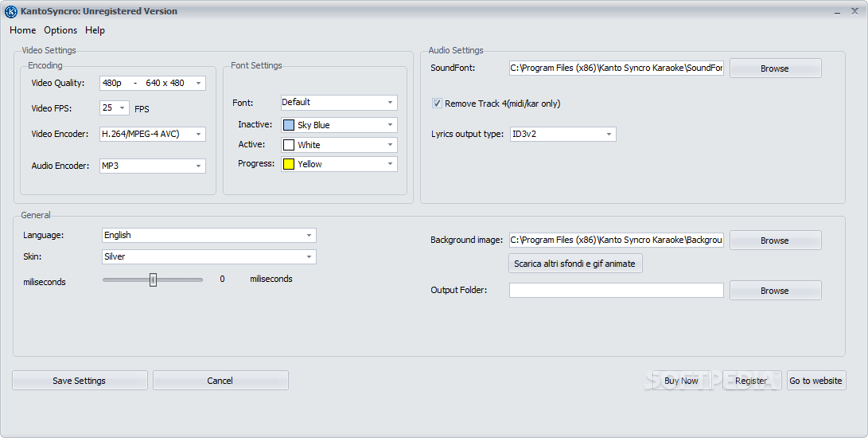The height and width of the screenshot is (438, 868).
Task: Open the Options menu
Action: [60, 30]
